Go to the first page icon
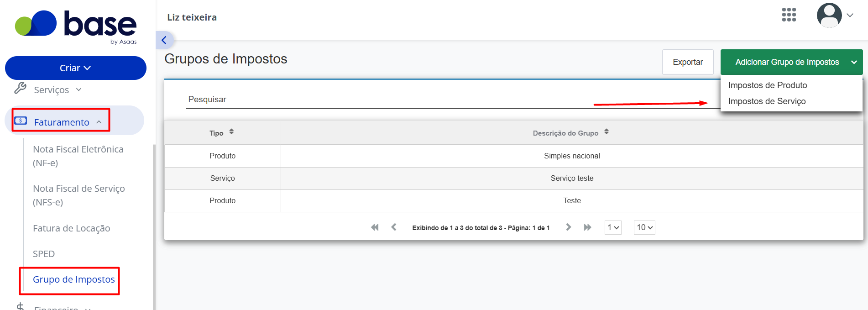868x310 pixels. (375, 227)
